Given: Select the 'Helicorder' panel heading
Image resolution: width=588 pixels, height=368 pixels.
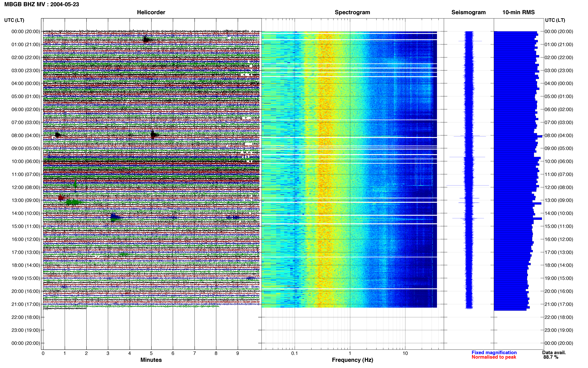Looking at the screenshot, I should pyautogui.click(x=151, y=12).
